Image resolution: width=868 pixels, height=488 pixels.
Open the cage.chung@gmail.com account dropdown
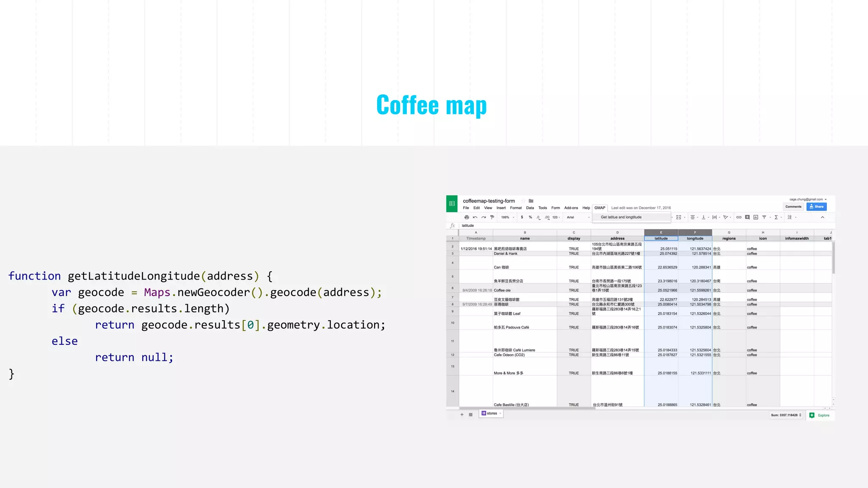coord(808,199)
